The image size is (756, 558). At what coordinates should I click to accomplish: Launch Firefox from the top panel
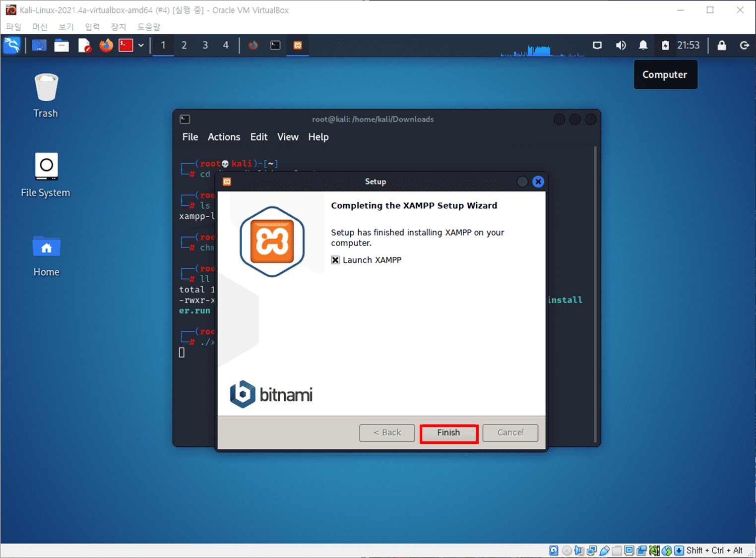tap(106, 45)
